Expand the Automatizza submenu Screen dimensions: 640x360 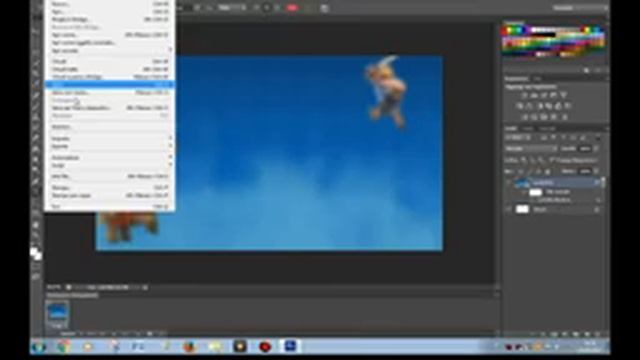pyautogui.click(x=109, y=158)
